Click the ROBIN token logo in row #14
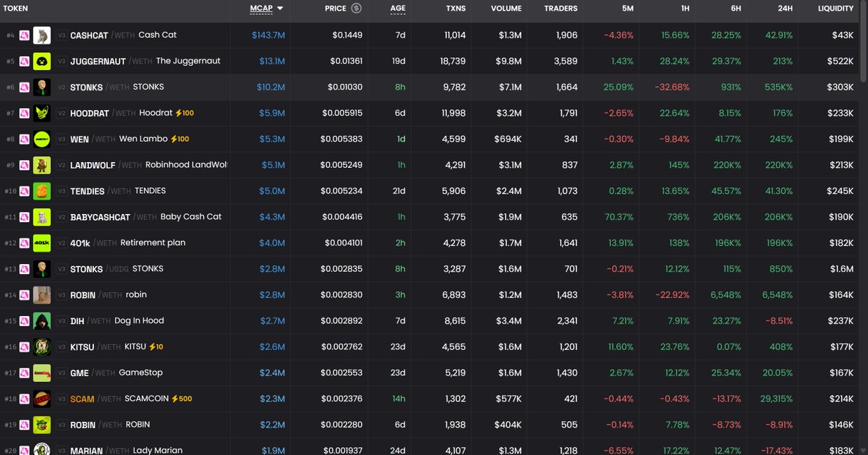 pyautogui.click(x=42, y=295)
